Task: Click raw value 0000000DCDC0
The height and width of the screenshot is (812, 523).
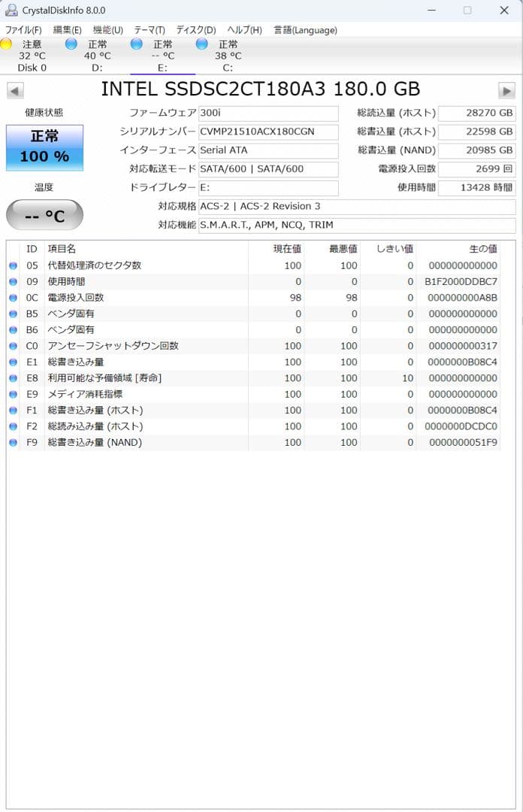Action: tap(461, 426)
